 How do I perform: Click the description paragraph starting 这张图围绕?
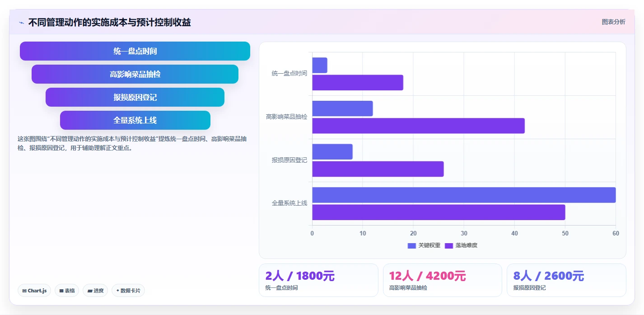click(x=132, y=143)
